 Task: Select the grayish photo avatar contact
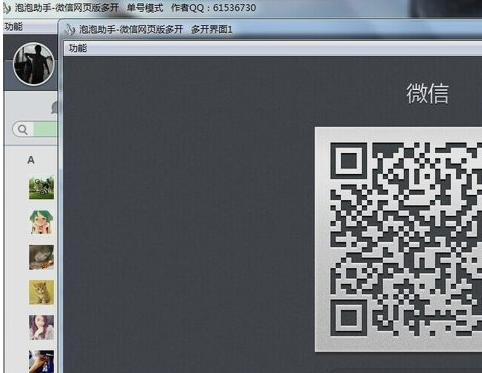[x=41, y=257]
